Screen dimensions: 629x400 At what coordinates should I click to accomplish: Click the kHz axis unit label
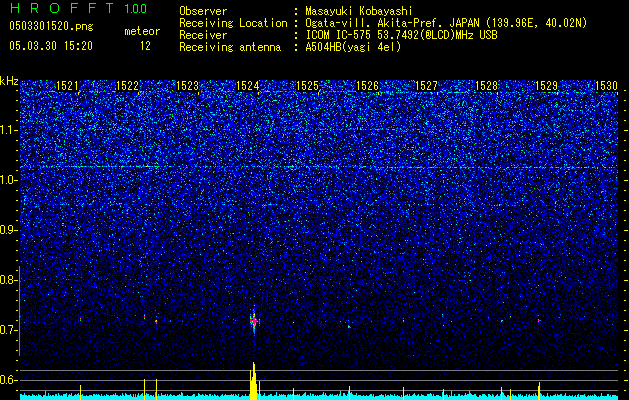pos(9,81)
